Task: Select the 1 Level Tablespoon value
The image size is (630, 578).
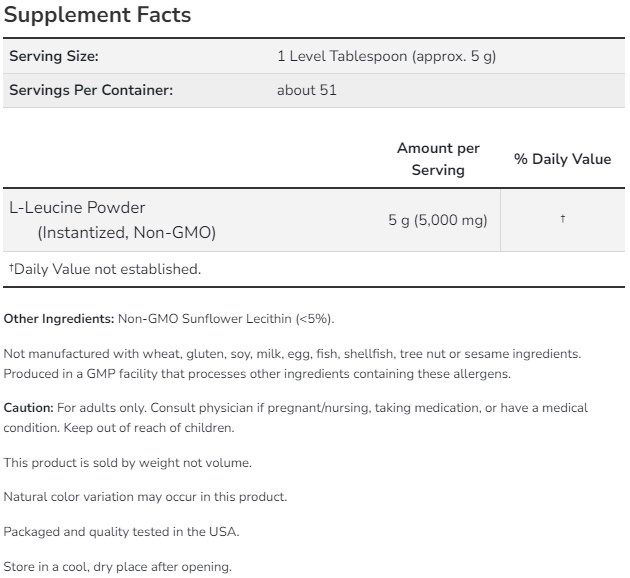Action: pyautogui.click(x=386, y=57)
